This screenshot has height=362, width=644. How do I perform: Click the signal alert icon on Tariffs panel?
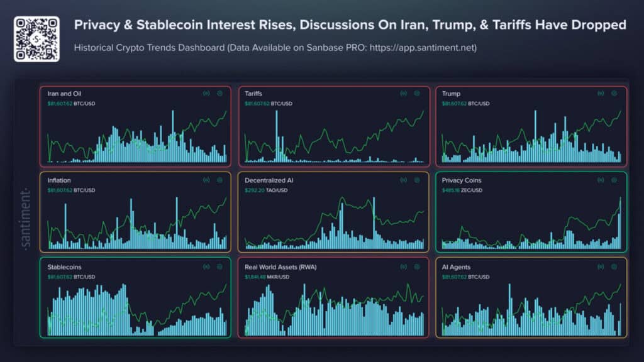(403, 94)
